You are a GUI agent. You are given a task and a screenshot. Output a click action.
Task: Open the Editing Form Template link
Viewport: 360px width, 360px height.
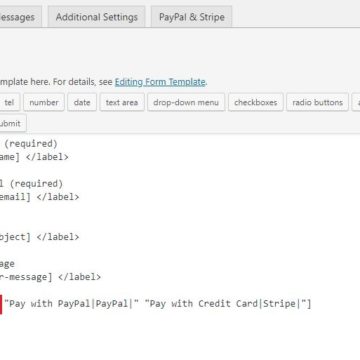(160, 82)
